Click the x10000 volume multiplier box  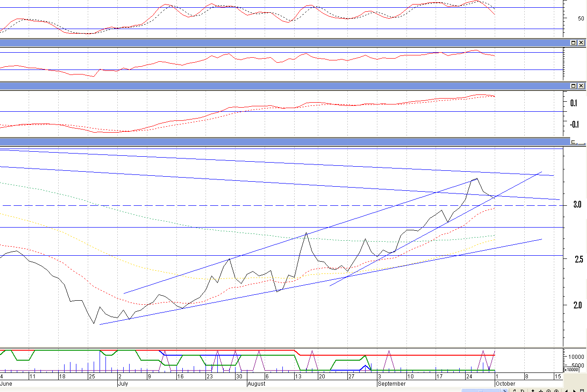(572, 370)
